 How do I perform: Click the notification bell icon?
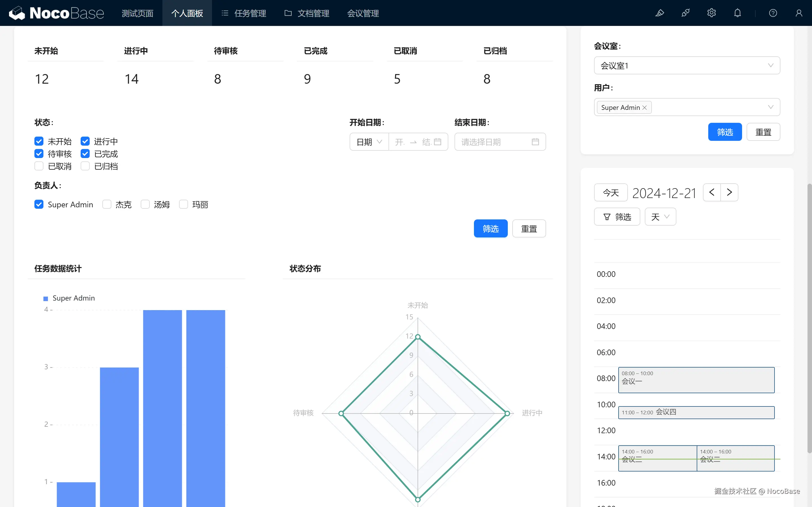coord(737,13)
